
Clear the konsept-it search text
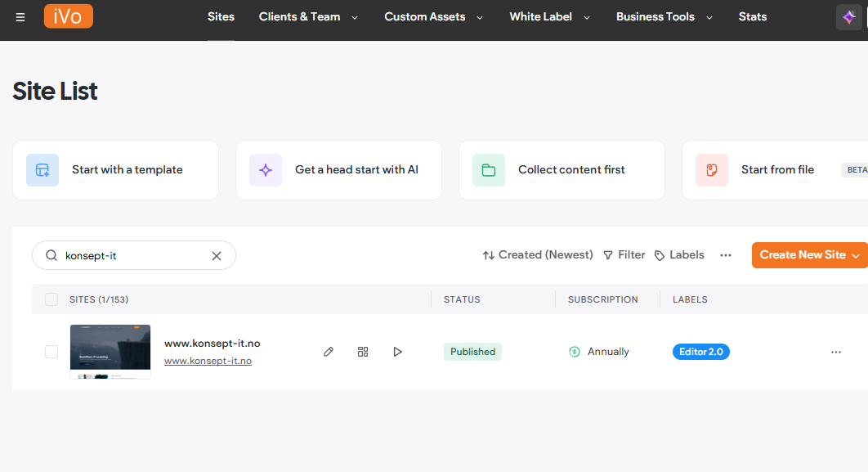(217, 256)
